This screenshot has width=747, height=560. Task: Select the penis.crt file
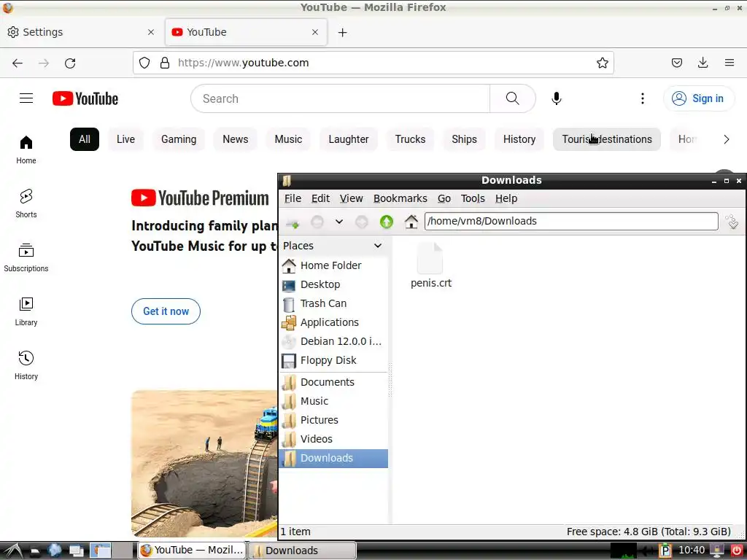tap(431, 265)
